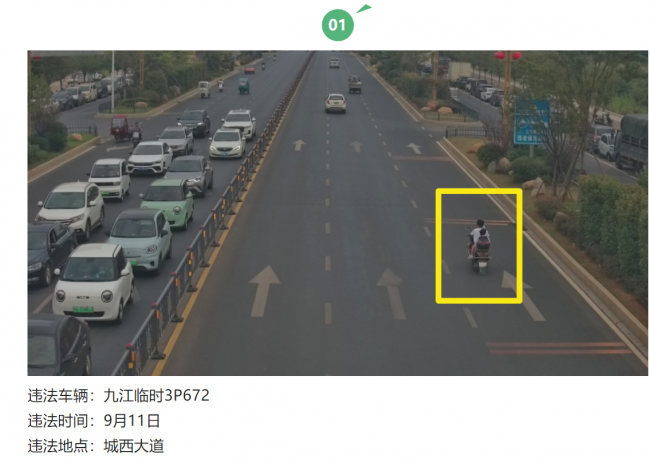
Task: Click the white car driving ahead
Action: point(335,103)
